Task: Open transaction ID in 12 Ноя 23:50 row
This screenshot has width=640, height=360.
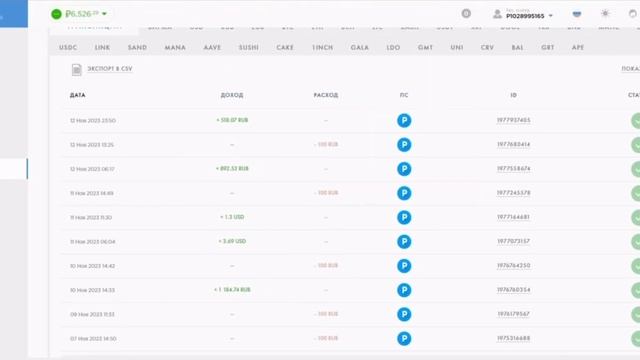Action: click(513, 120)
